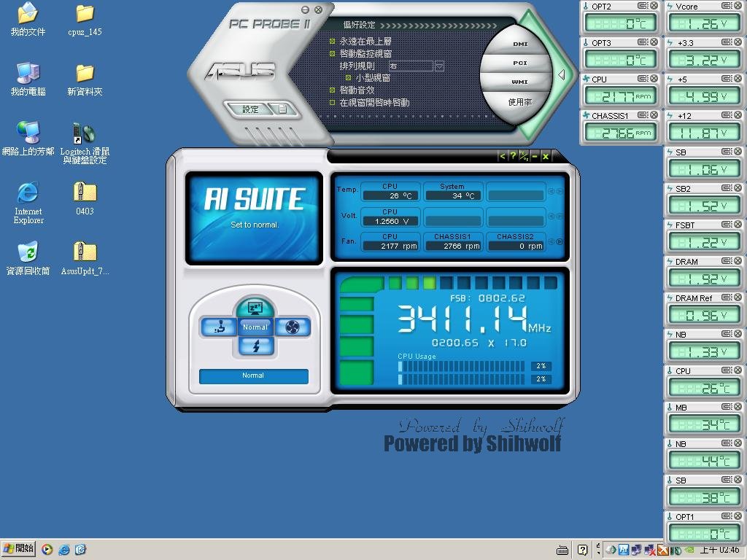This screenshot has height=560, width=747.
Task: Click the 排列規則 field showing 右
Action: tap(411, 66)
